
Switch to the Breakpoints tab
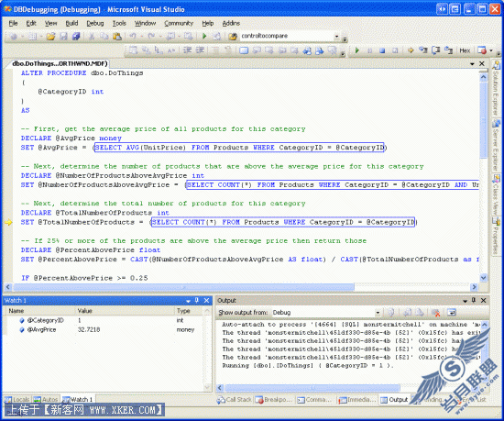click(x=274, y=400)
